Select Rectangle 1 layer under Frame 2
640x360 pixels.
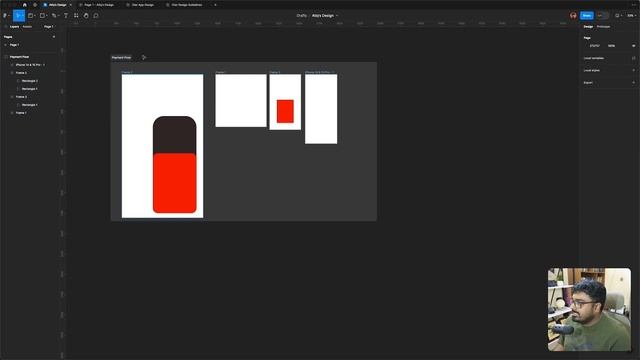pos(30,89)
